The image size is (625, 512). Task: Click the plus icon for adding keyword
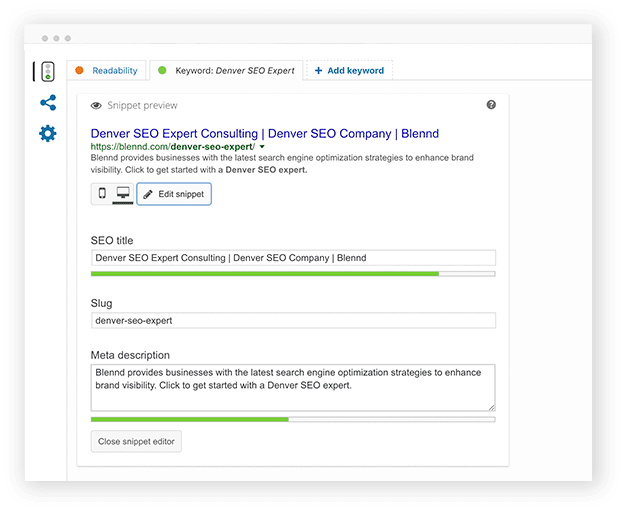coord(318,71)
